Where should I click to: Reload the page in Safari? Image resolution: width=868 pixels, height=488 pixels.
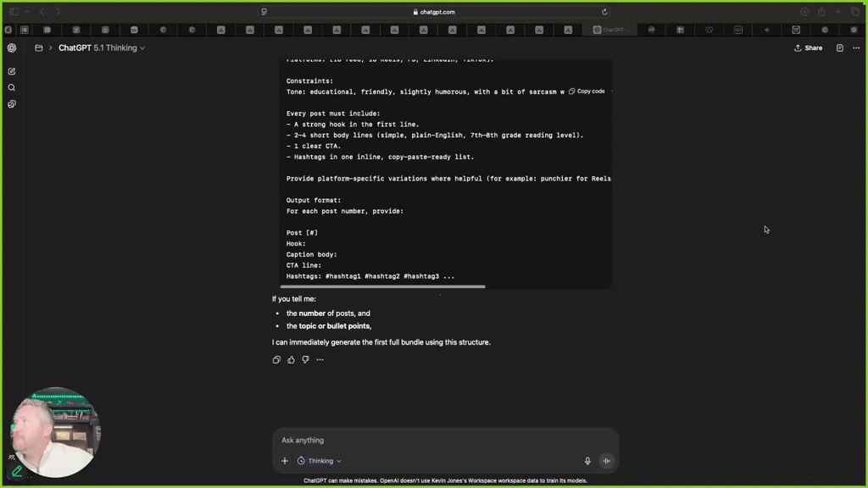pyautogui.click(x=604, y=12)
